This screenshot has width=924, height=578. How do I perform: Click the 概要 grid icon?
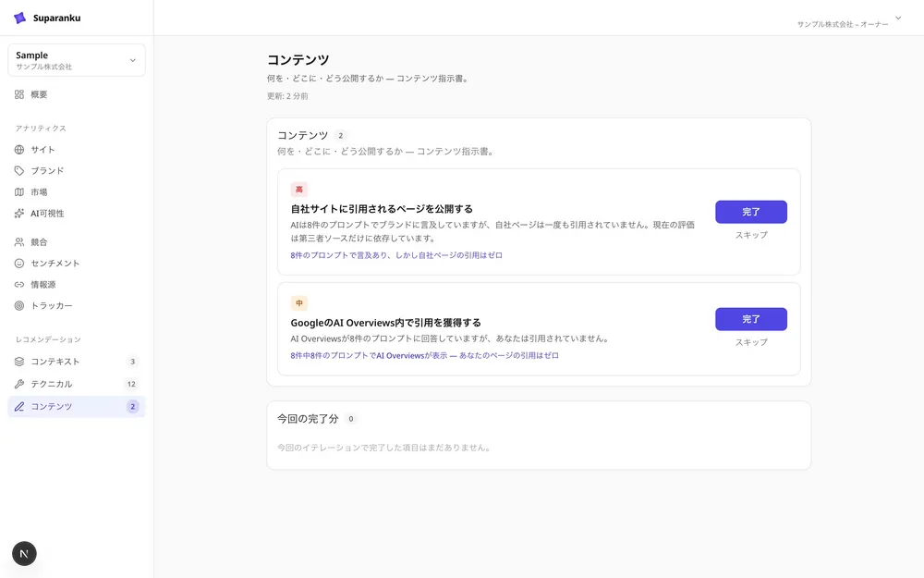[19, 94]
